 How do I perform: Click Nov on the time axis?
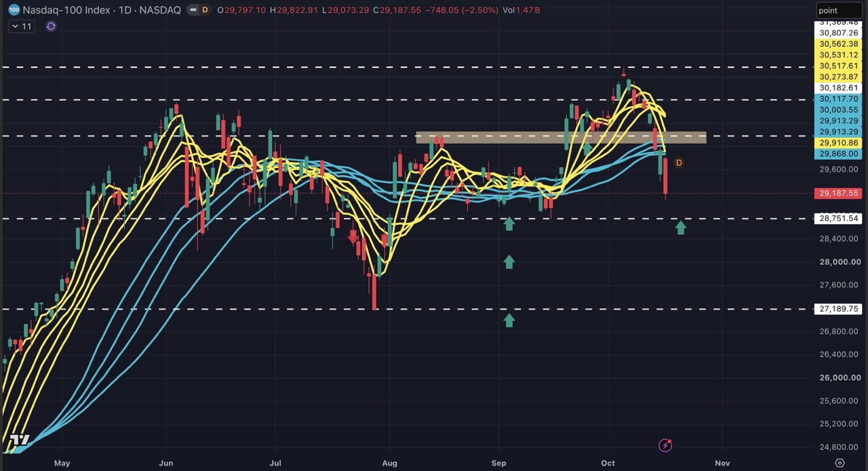722,463
